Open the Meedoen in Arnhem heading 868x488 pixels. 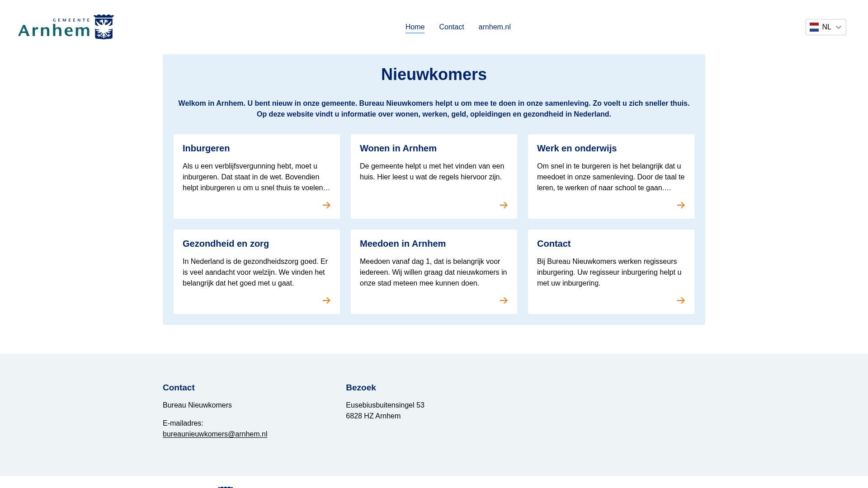402,244
